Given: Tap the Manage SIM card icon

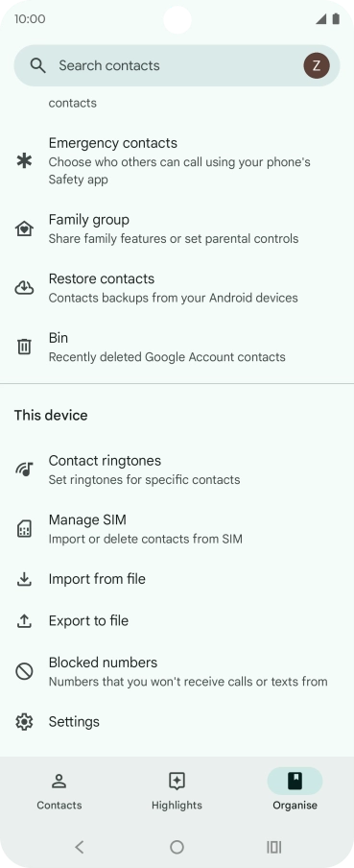Looking at the screenshot, I should [24, 529].
